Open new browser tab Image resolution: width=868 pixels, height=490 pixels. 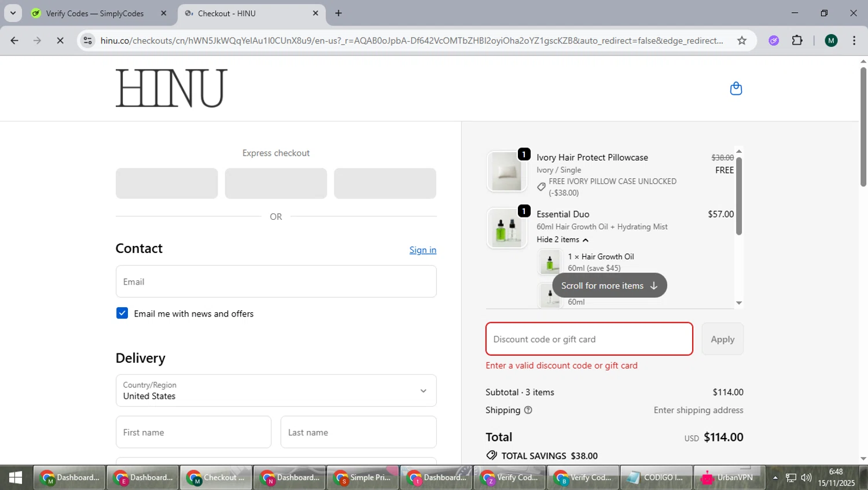pos(339,13)
